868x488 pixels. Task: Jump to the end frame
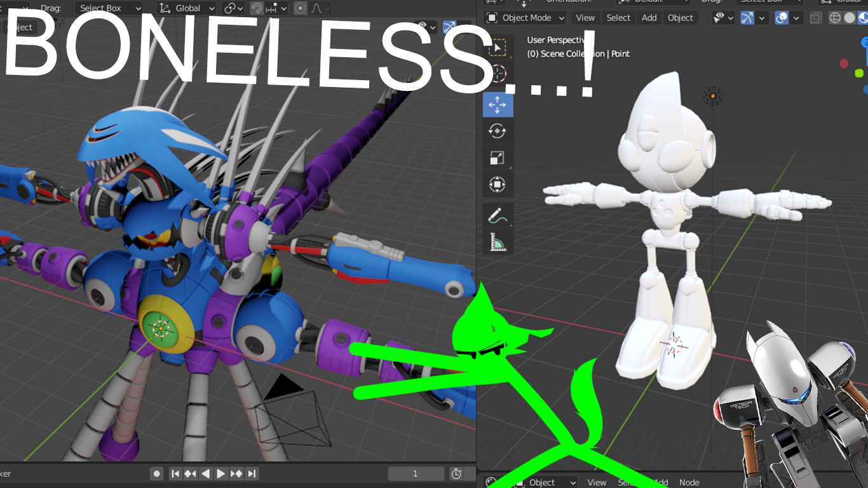coord(252,473)
